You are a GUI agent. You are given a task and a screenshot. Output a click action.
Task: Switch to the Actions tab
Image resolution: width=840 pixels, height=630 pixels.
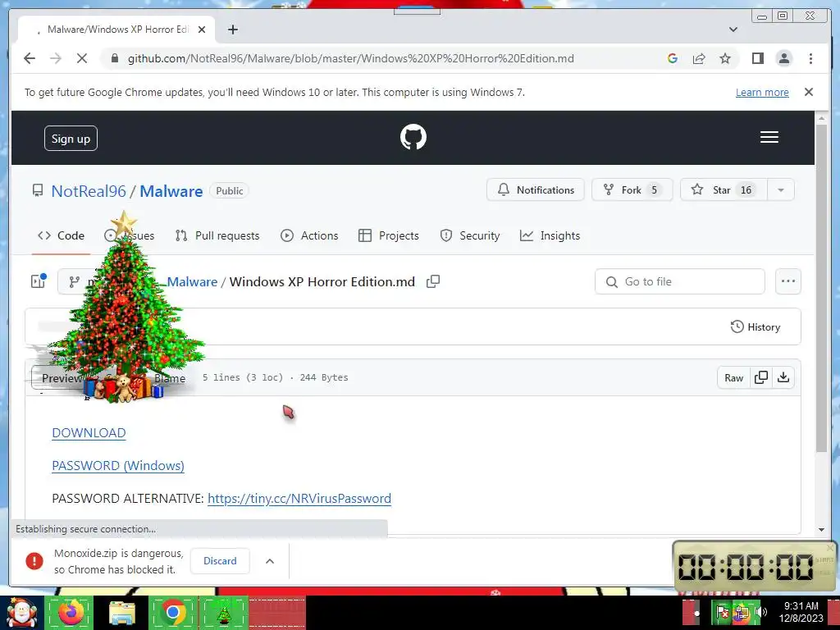[309, 235]
